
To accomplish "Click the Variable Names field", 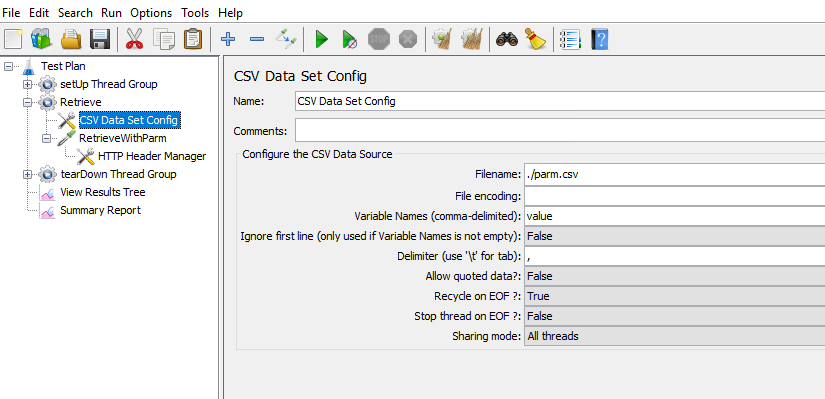I will tap(675, 216).
